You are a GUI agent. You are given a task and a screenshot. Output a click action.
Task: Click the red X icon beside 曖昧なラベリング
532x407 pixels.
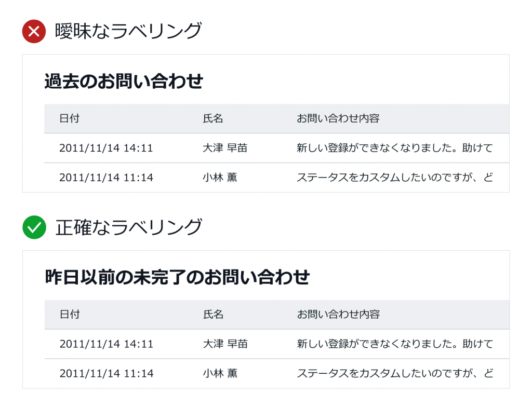[x=34, y=32]
